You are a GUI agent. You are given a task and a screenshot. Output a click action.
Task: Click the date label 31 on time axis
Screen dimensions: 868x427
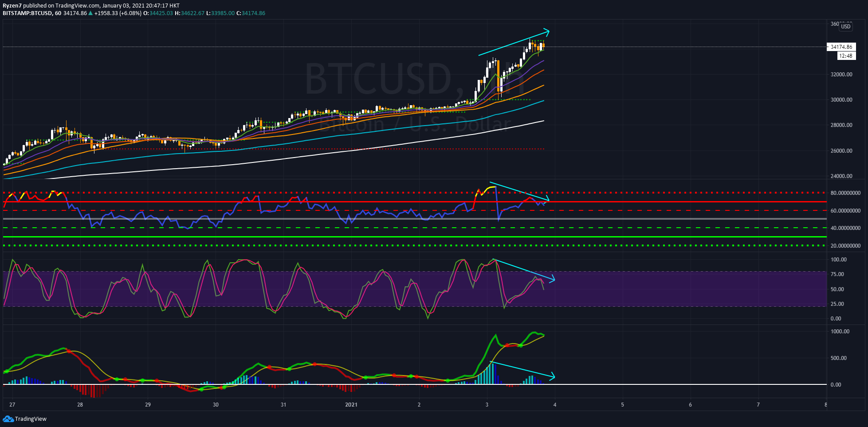[283, 405]
